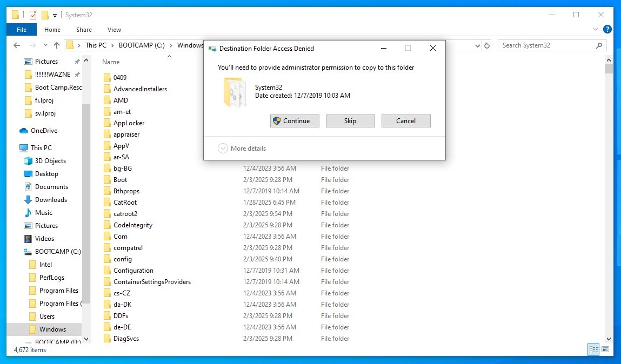Open Explorer help icon

point(607,29)
